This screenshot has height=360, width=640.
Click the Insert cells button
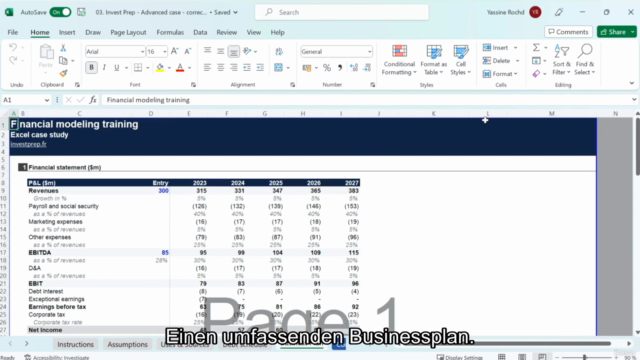click(495, 48)
